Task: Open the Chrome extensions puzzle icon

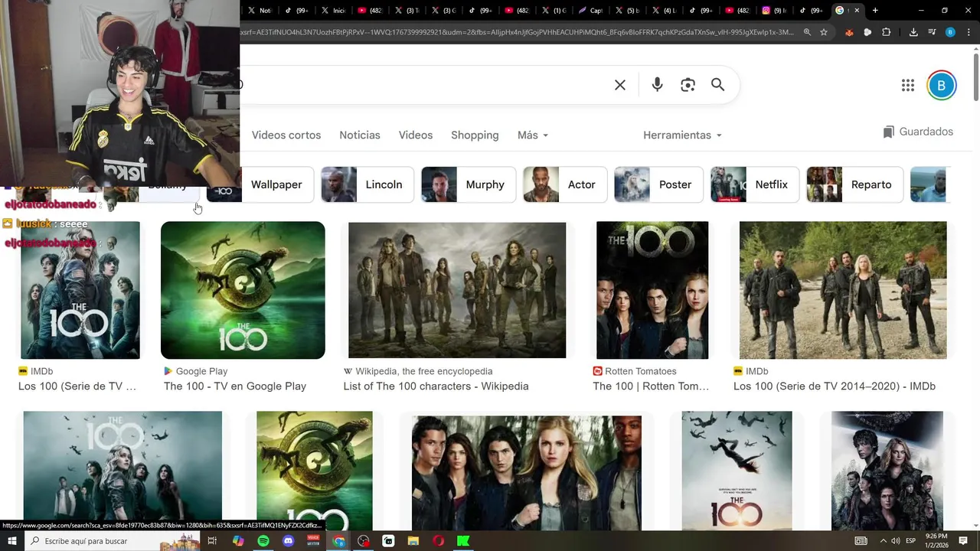Action: [x=887, y=32]
